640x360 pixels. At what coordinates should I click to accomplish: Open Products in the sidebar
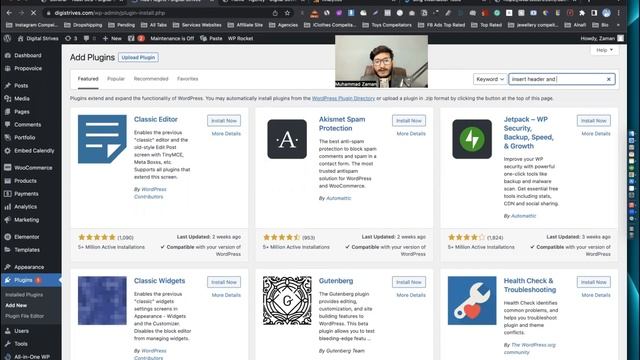[x=25, y=181]
